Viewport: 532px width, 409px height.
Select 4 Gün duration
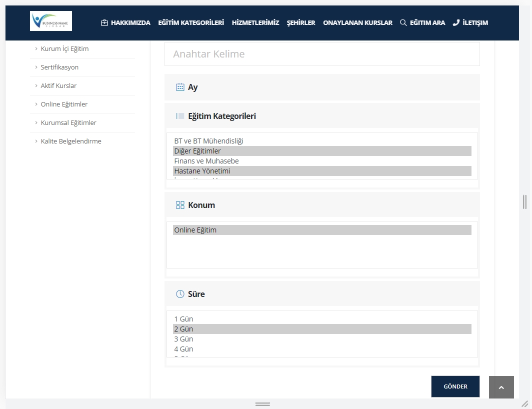tap(322, 349)
